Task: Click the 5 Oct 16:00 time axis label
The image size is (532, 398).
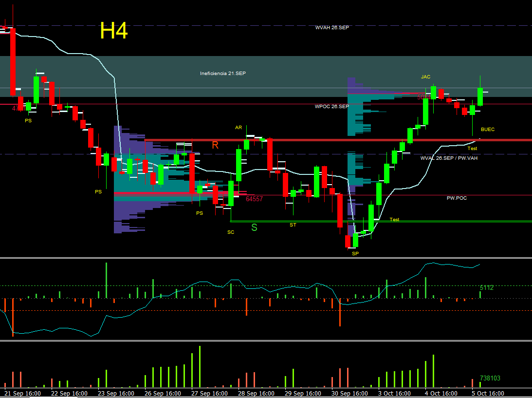Action: pyautogui.click(x=489, y=393)
